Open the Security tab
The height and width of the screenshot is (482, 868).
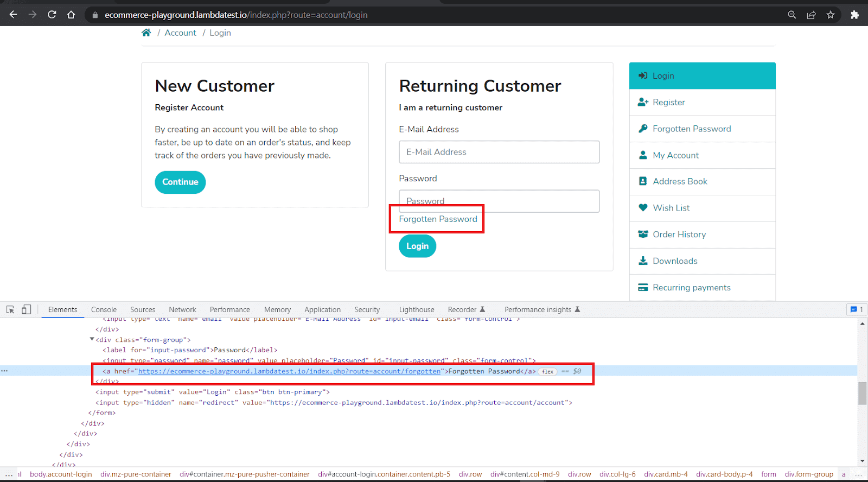[x=367, y=309]
